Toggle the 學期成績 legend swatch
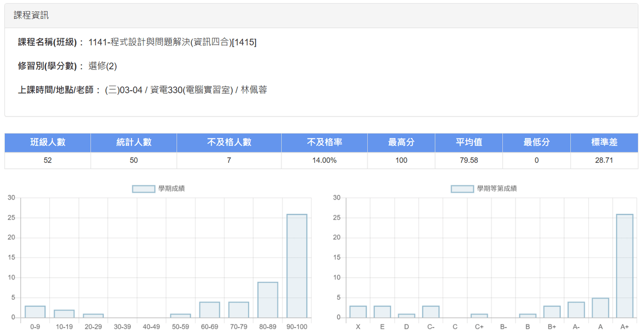Screen dimensions: 644x333 (144, 189)
